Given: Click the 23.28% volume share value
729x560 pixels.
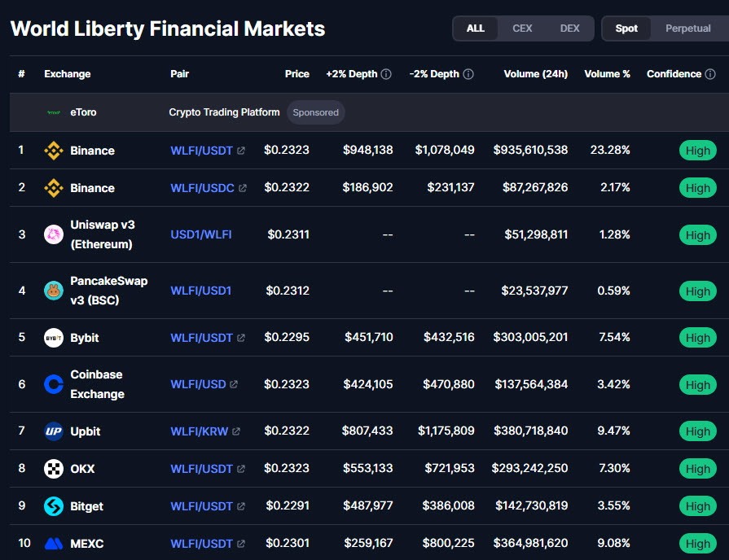Looking at the screenshot, I should pos(610,150).
